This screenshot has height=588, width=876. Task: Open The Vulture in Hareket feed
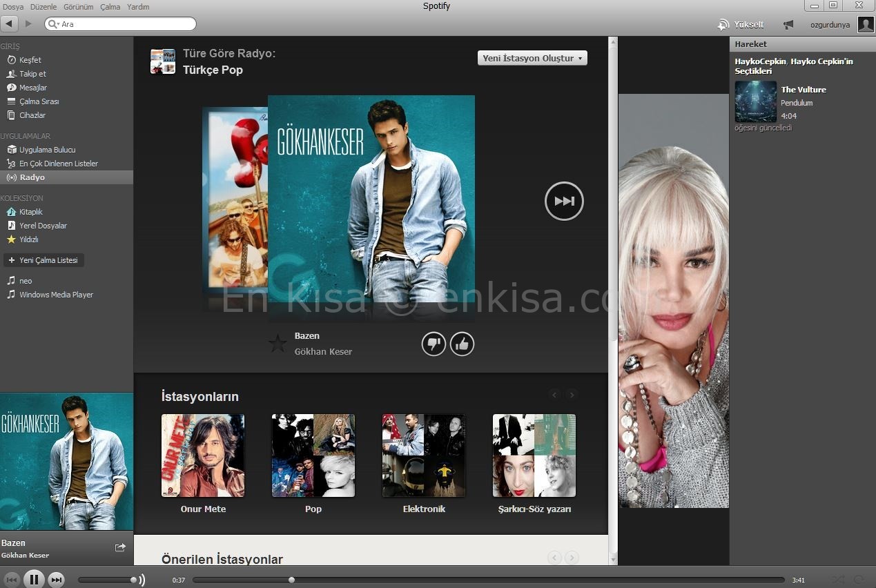[x=804, y=90]
